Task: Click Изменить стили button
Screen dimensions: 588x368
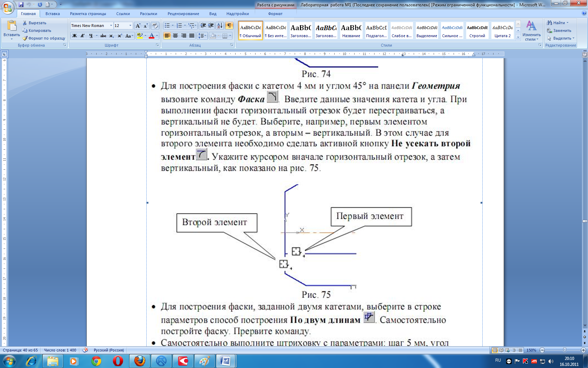Action: [x=531, y=30]
